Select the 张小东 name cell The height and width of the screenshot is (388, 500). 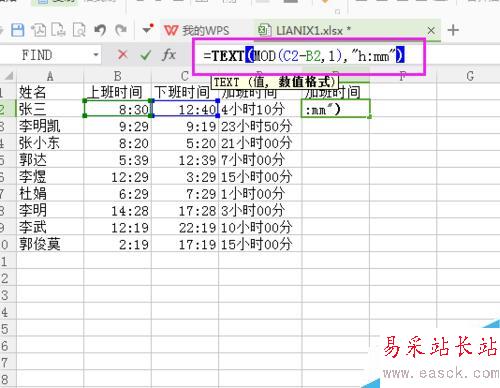50,143
